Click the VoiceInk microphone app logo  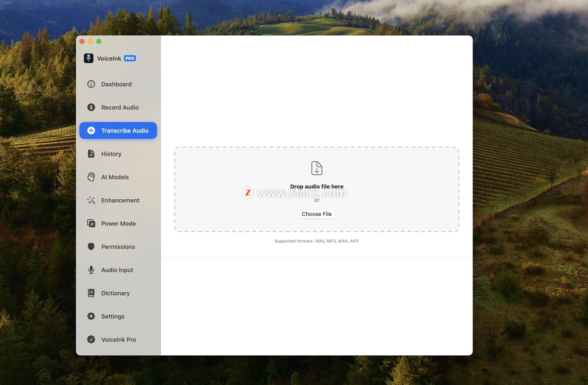89,58
